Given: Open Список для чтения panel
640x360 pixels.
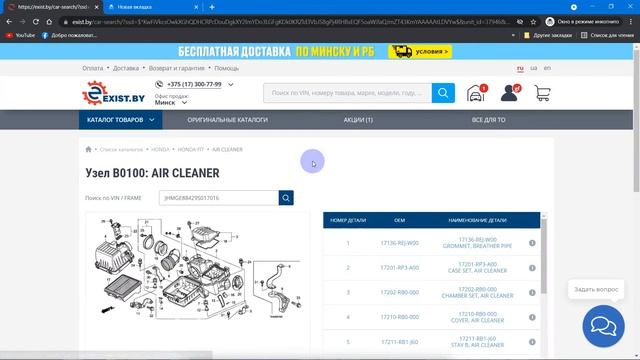Looking at the screenshot, I should 607,36.
